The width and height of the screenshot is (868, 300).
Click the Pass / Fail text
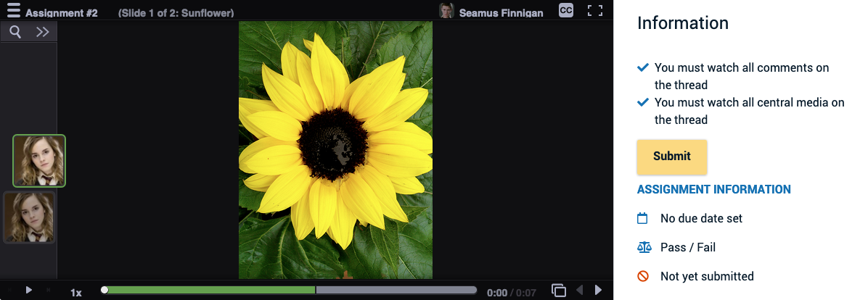(688, 248)
